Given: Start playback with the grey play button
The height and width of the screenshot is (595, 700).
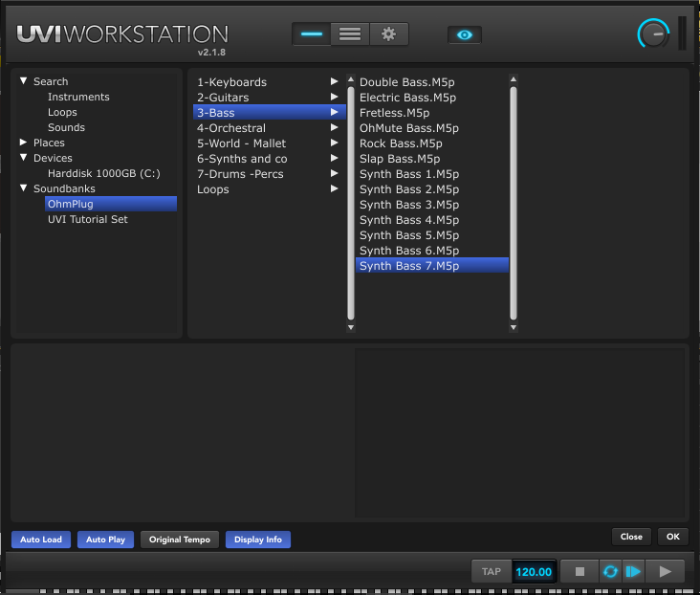Looking at the screenshot, I should tap(665, 571).
